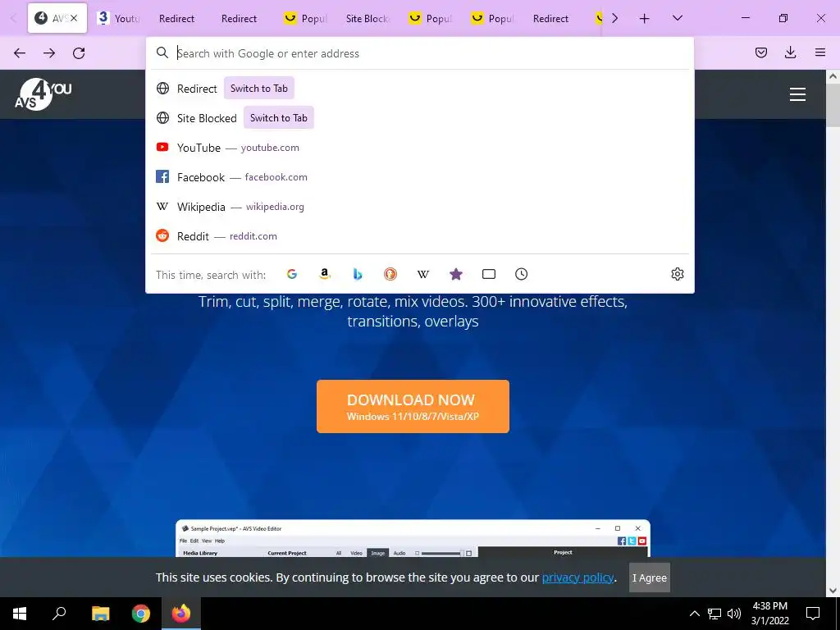Search this time with Google icon
Image resolution: width=840 pixels, height=630 pixels.
(x=292, y=274)
